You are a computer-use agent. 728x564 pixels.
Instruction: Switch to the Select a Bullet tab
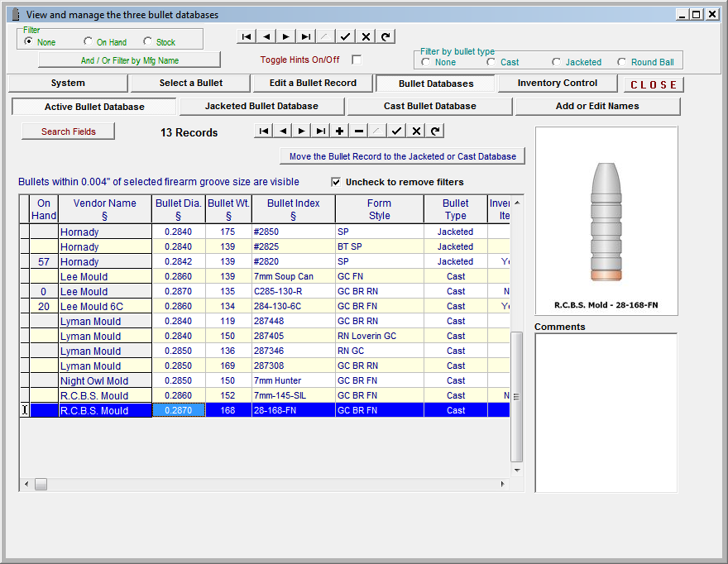[x=191, y=83]
